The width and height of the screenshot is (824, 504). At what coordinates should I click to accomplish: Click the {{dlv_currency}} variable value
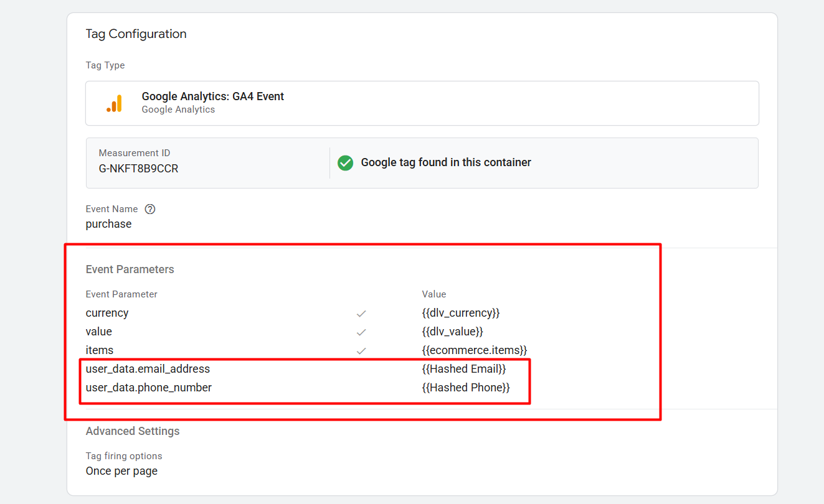pos(460,313)
